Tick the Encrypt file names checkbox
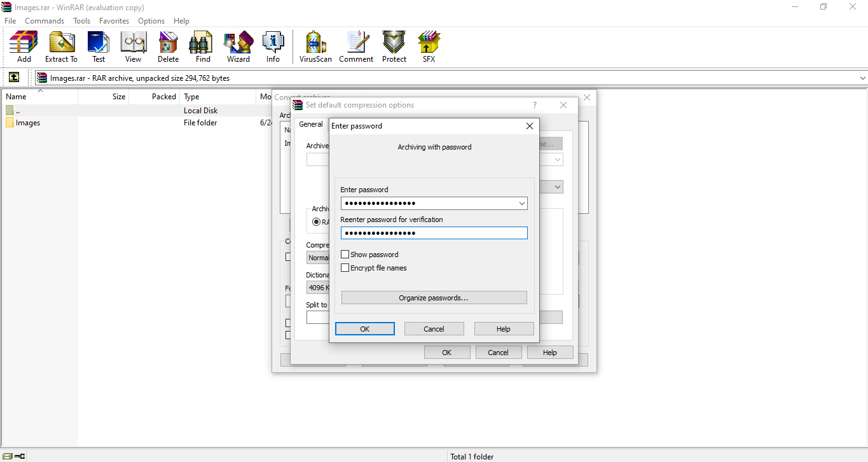 click(345, 268)
